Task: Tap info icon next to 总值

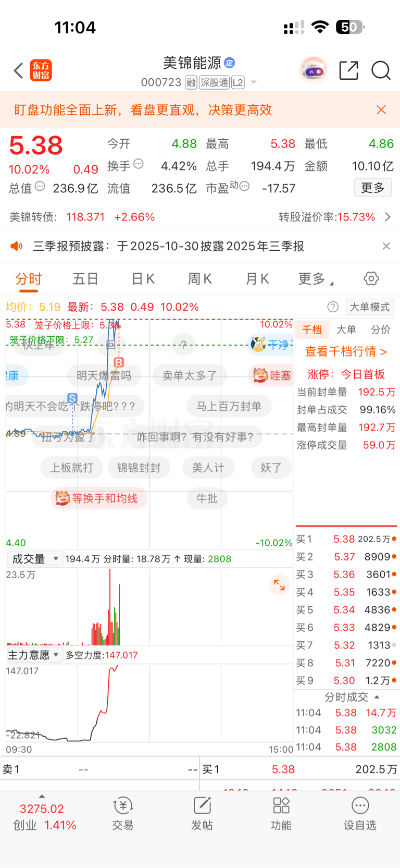Action: [x=40, y=186]
